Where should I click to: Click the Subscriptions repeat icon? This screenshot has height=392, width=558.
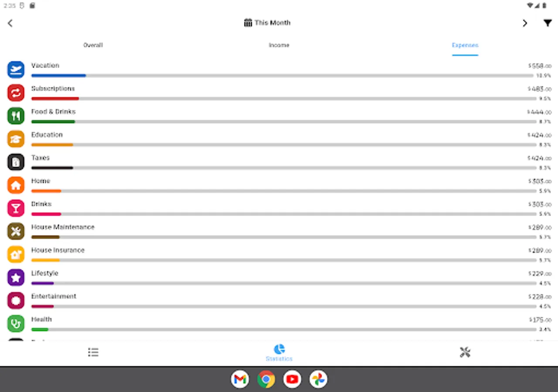coord(16,93)
